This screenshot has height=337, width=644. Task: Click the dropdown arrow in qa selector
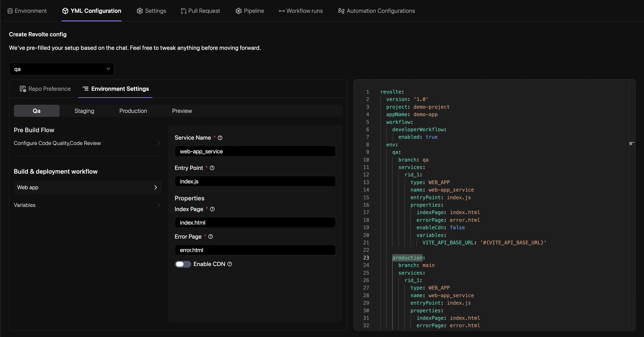point(108,69)
